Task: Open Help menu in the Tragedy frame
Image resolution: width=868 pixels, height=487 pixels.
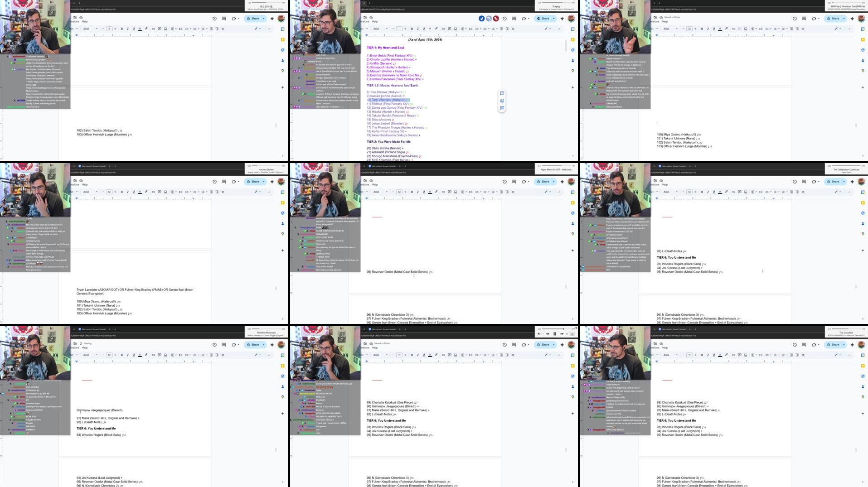Action: (375, 21)
